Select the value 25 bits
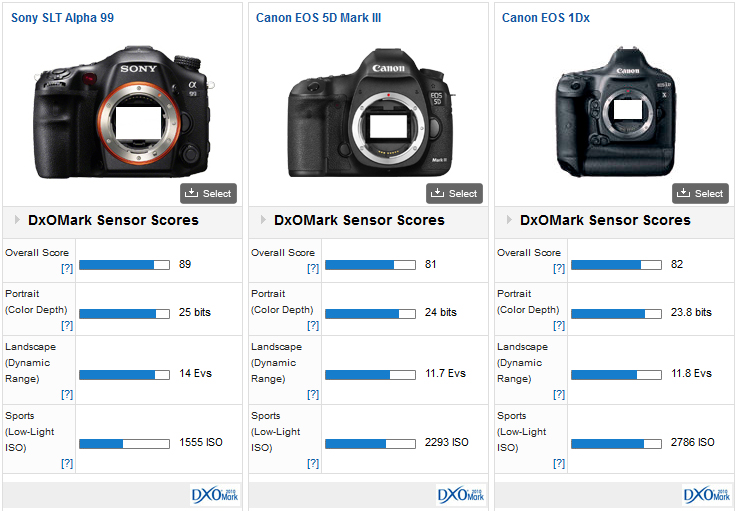 tap(195, 312)
